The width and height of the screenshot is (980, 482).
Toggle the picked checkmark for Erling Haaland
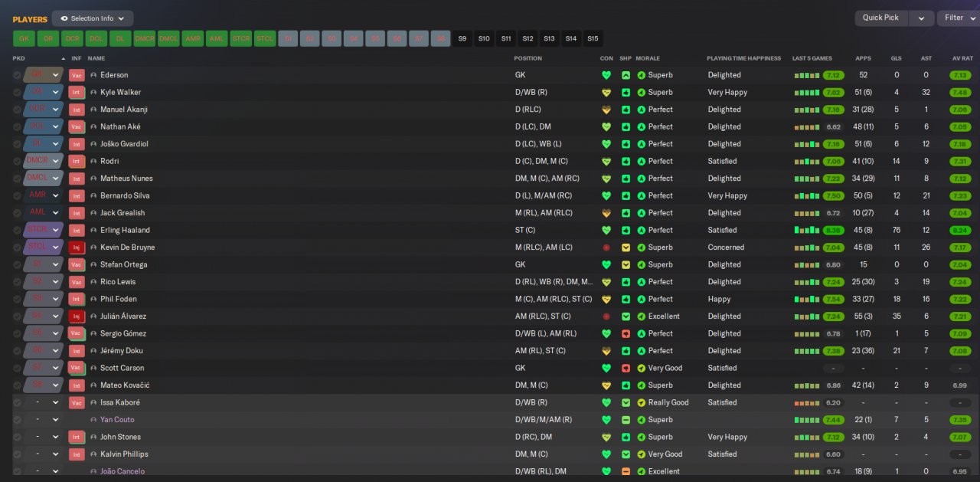coord(17,230)
